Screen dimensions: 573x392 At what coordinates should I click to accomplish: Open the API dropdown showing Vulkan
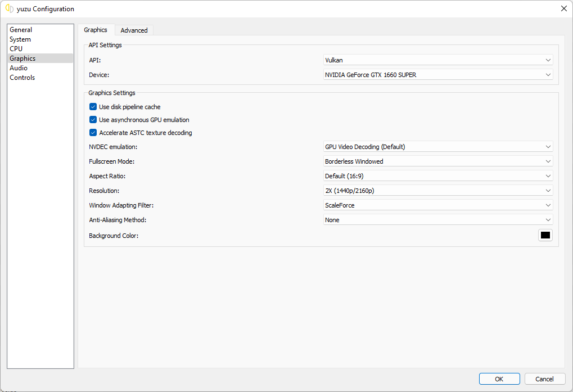pos(437,60)
